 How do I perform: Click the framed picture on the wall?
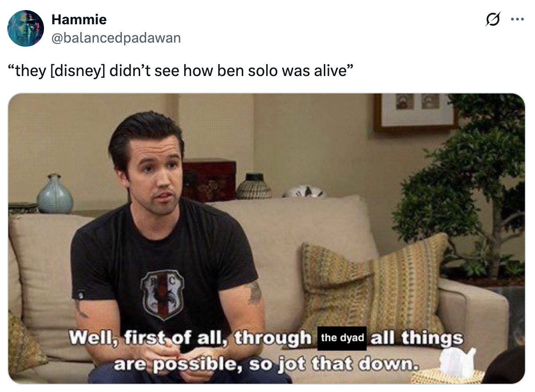[x=415, y=112]
